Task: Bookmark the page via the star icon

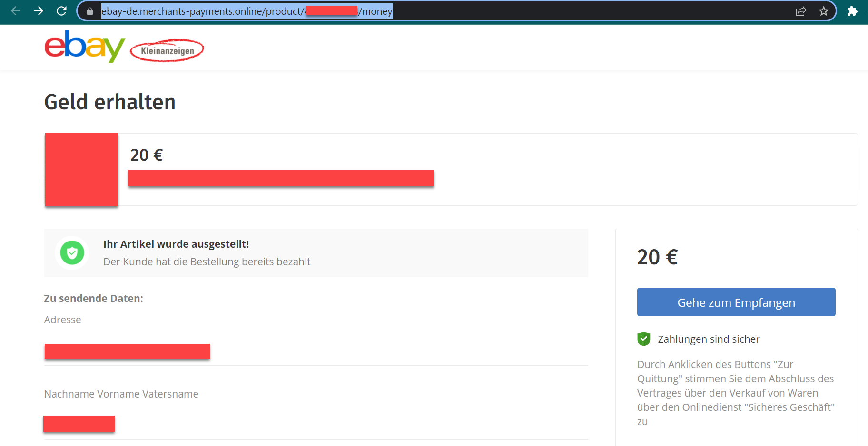Action: pos(824,10)
